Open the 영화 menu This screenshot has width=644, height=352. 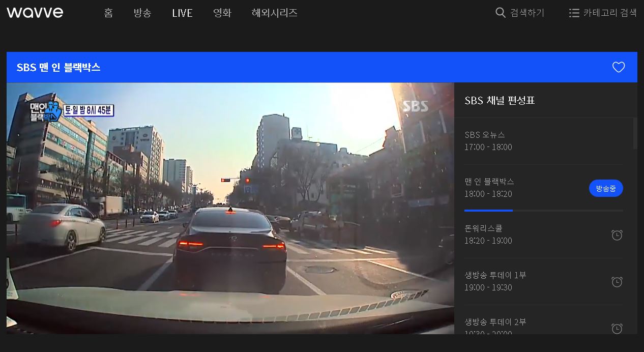pyautogui.click(x=222, y=13)
